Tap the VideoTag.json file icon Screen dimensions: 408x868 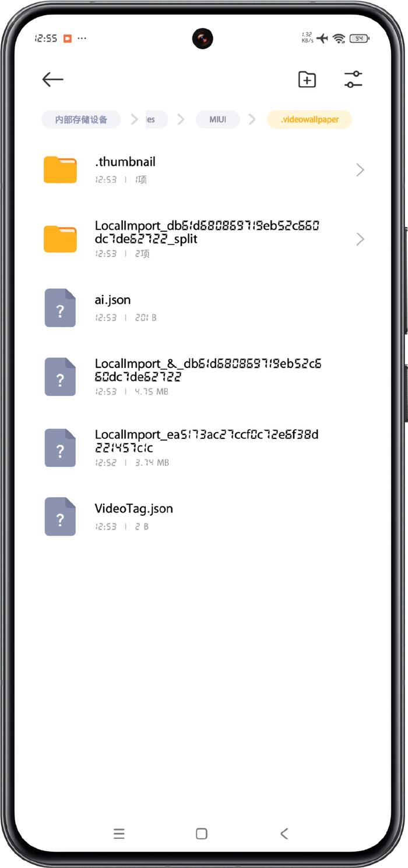point(60,516)
